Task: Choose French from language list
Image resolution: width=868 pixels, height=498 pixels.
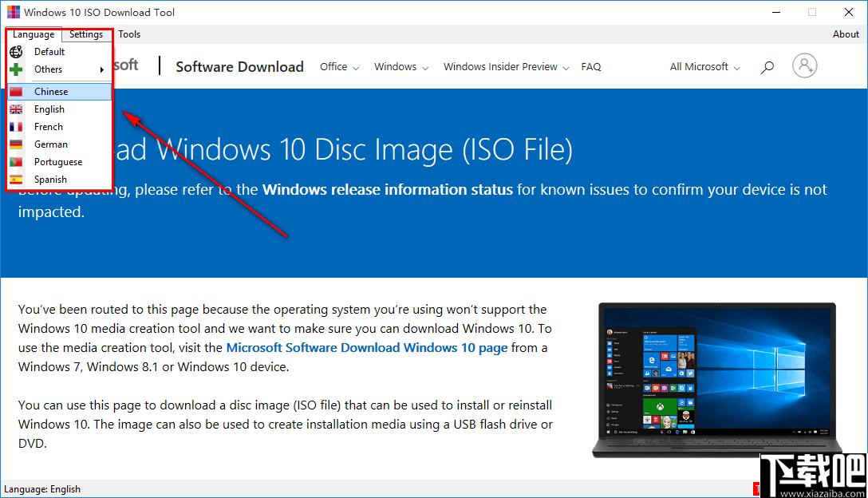Action: [59, 127]
